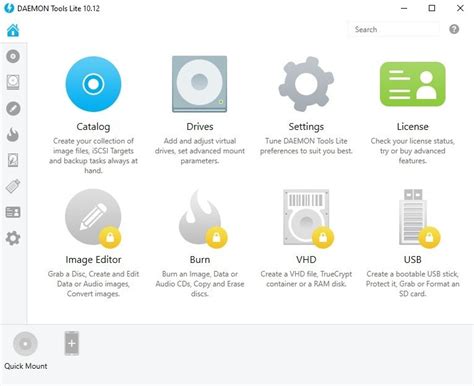
Task: Add a device with the plus icon
Action: pyautogui.click(x=72, y=343)
